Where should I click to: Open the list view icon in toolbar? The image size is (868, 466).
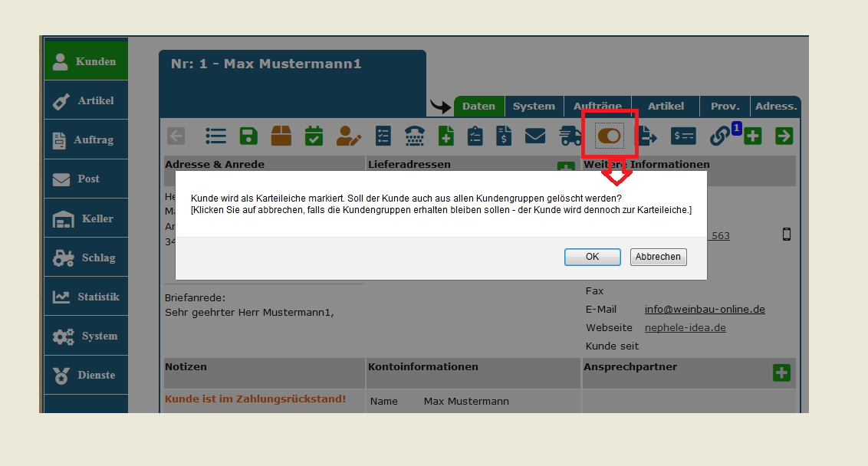pyautogui.click(x=215, y=136)
